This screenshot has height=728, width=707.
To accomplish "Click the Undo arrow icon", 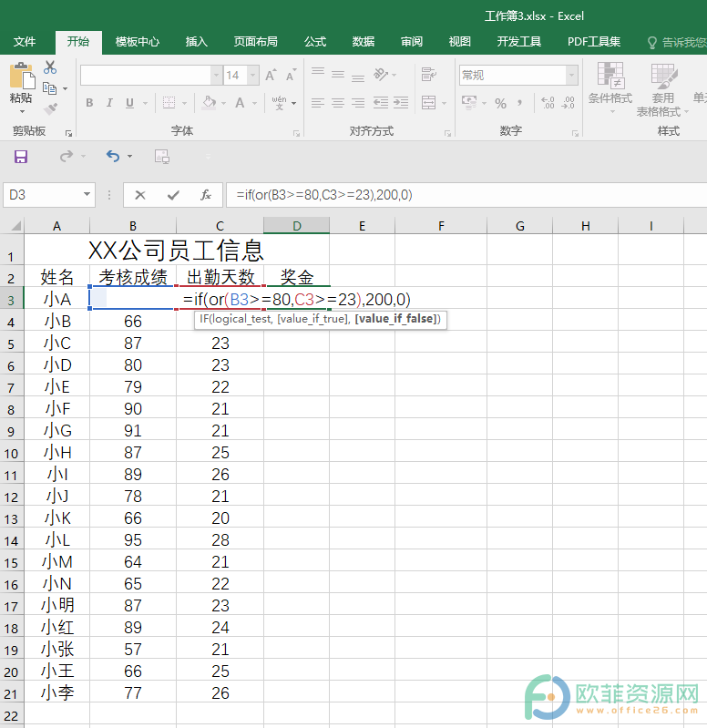I will pyautogui.click(x=113, y=156).
